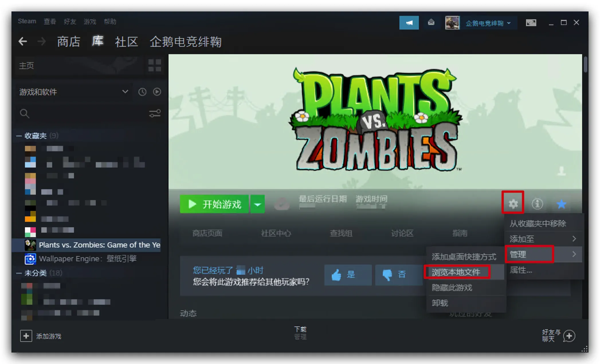This screenshot has height=364, width=600.
Task: Sort library by recent activity clock
Action: click(142, 92)
